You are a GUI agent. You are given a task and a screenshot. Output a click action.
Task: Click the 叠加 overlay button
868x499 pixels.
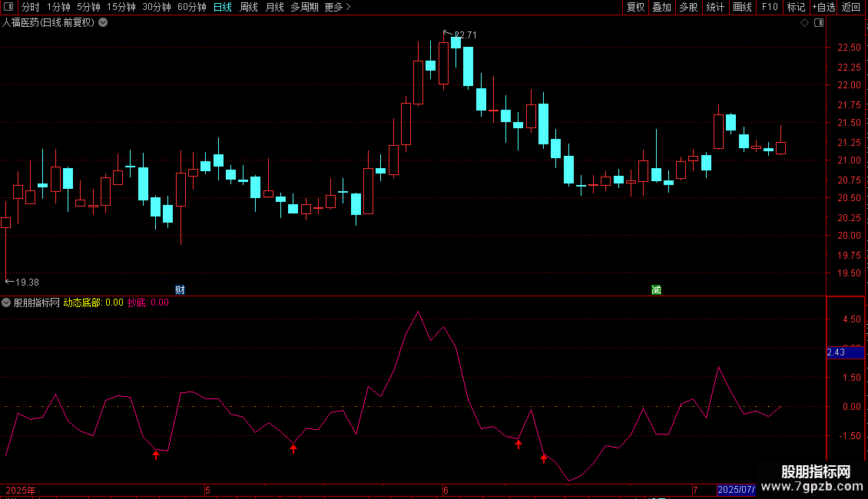click(662, 7)
